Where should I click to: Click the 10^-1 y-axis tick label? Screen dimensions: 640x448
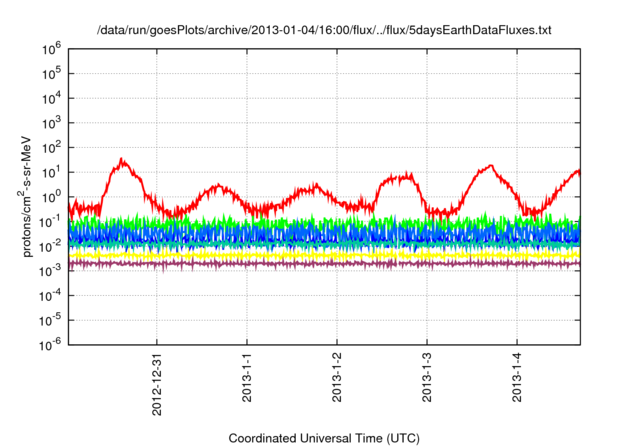(x=50, y=222)
